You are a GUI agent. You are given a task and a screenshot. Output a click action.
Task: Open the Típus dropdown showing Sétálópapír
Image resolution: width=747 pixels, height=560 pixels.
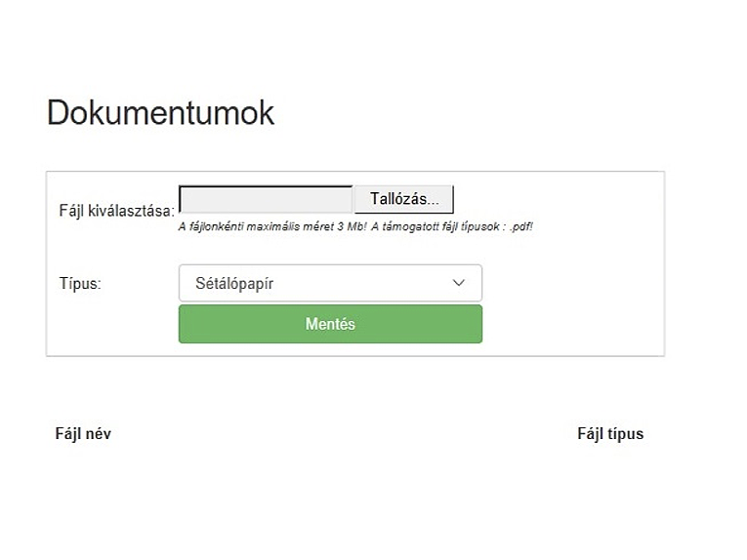[330, 283]
